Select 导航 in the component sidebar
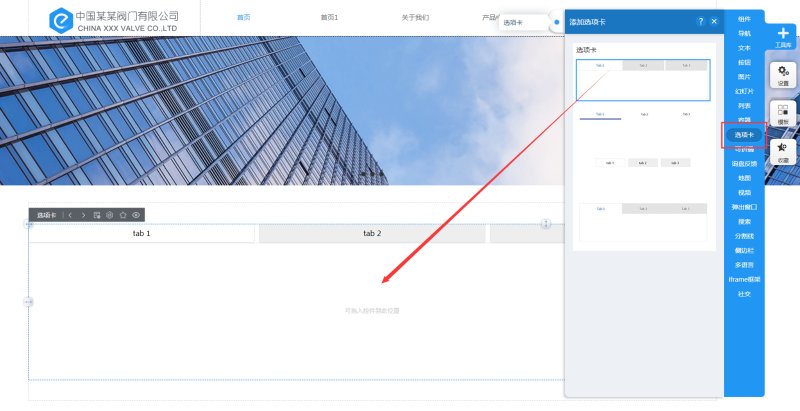800x411 pixels. coord(744,33)
